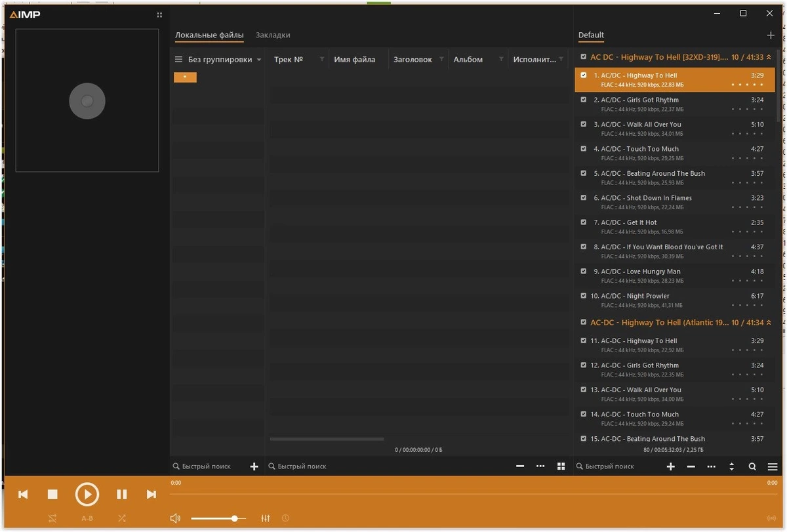Toggle A-B repeat section
Image resolution: width=787 pixels, height=532 pixels.
point(87,518)
